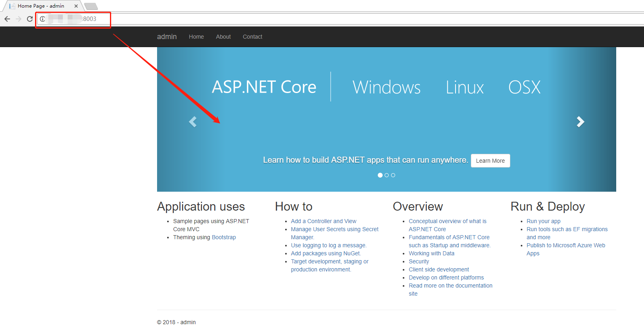Click the Overview heading
Viewport: 644px width, 327px height.
(418, 207)
